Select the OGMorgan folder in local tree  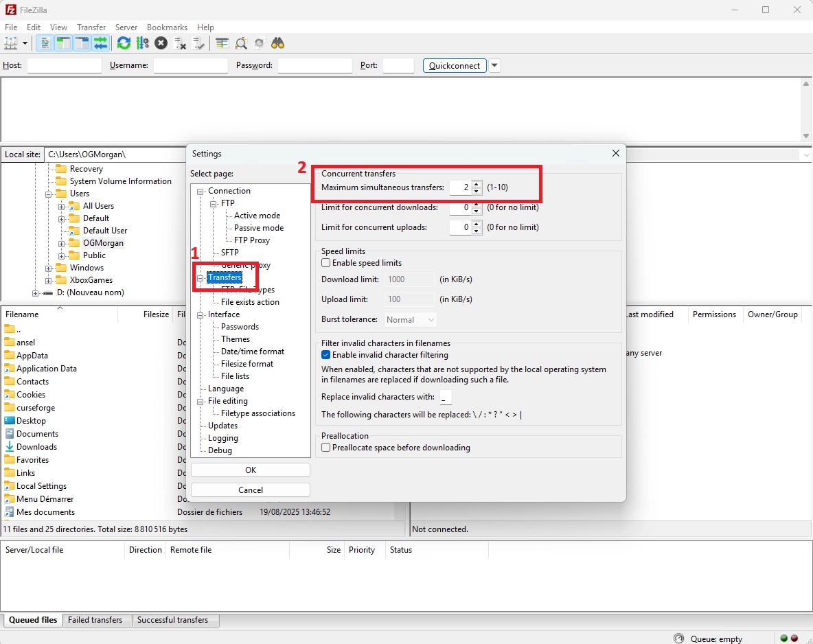click(103, 243)
